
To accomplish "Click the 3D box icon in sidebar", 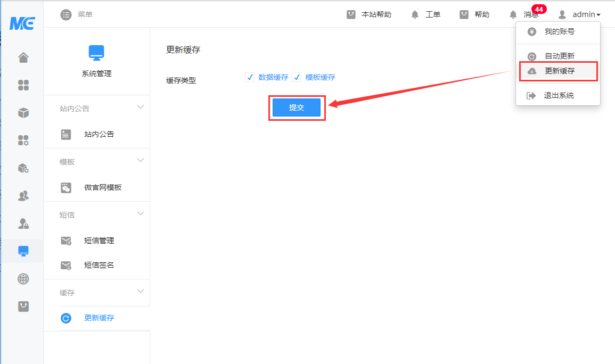I will click(23, 113).
